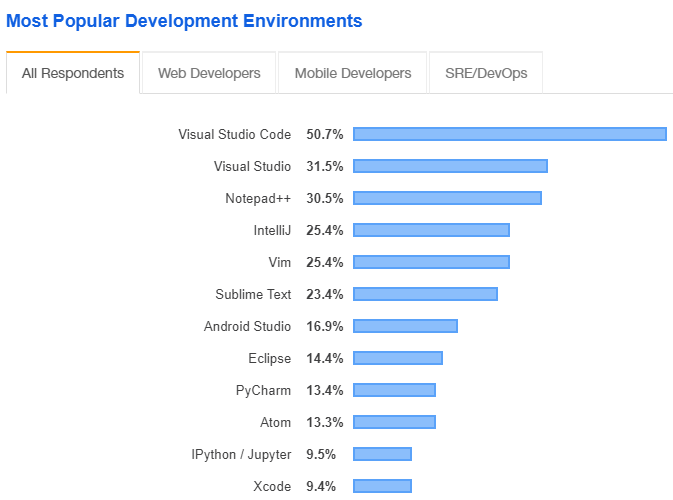Image resolution: width=673 pixels, height=500 pixels.
Task: Click the Sublime Text bar
Action: (x=425, y=294)
